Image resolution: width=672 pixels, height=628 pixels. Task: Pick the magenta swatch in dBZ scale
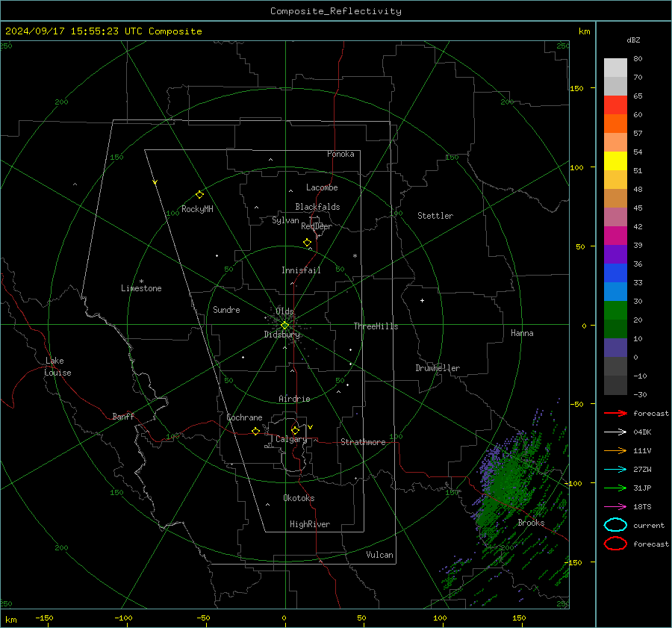pos(615,235)
